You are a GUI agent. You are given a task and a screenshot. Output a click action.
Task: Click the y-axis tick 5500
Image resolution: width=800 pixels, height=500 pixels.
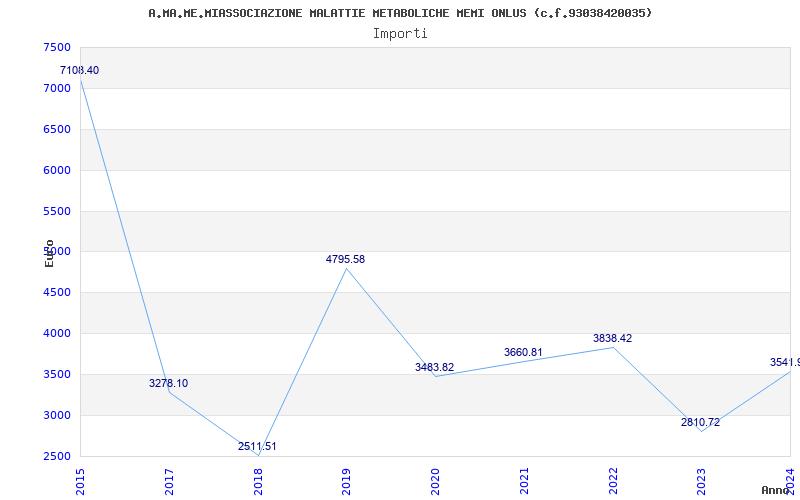pyautogui.click(x=57, y=211)
